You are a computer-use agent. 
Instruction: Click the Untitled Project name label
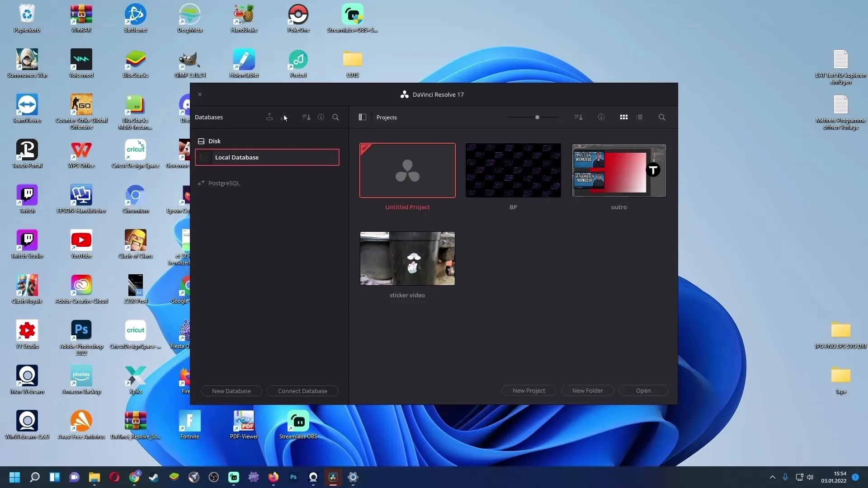[x=407, y=207]
